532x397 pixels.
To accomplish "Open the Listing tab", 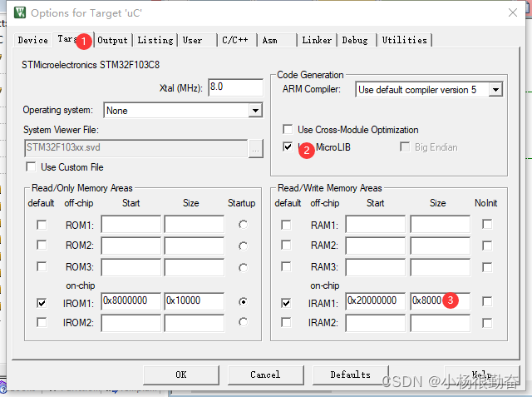I will click(155, 40).
